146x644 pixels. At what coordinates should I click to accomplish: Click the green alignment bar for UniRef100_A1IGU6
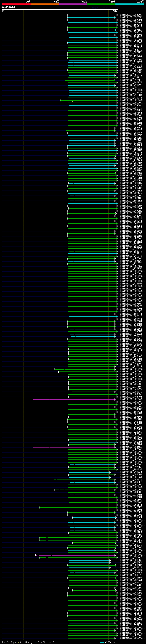click(x=92, y=40)
